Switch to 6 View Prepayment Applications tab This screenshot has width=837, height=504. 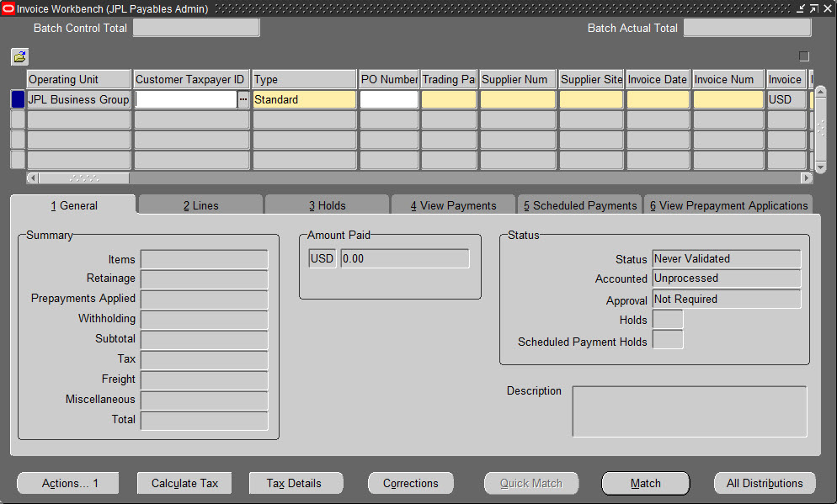[729, 204]
